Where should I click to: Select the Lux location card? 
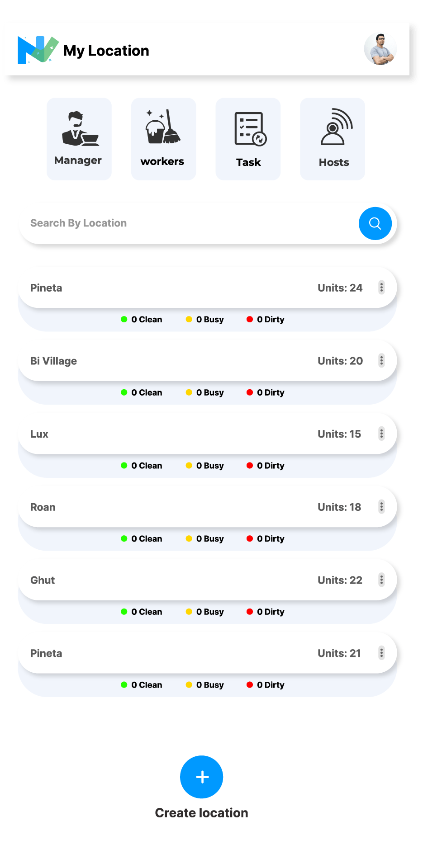pyautogui.click(x=181, y=434)
